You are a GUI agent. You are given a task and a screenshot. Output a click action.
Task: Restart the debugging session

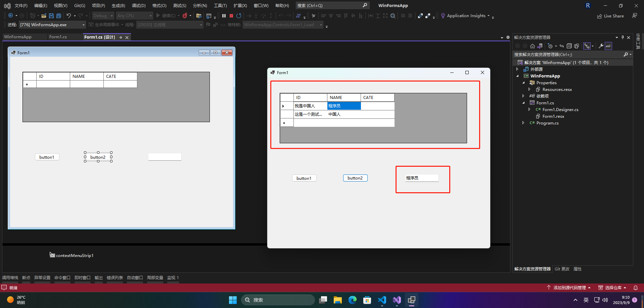[239, 16]
